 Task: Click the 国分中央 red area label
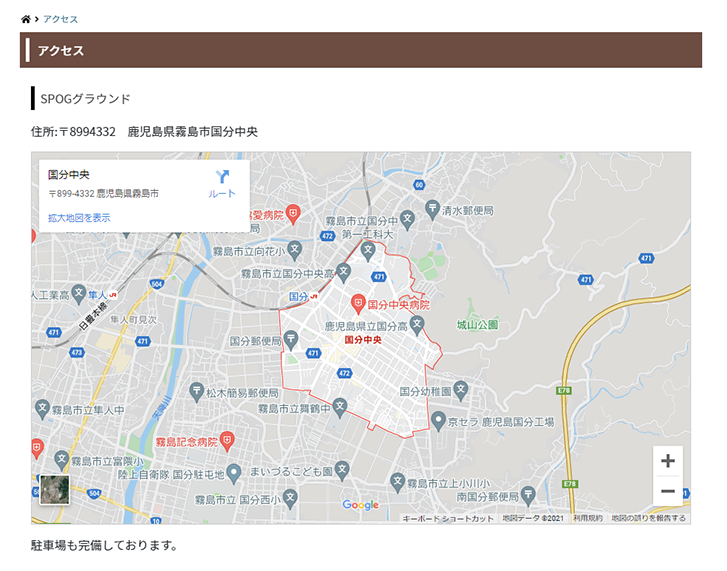click(363, 340)
